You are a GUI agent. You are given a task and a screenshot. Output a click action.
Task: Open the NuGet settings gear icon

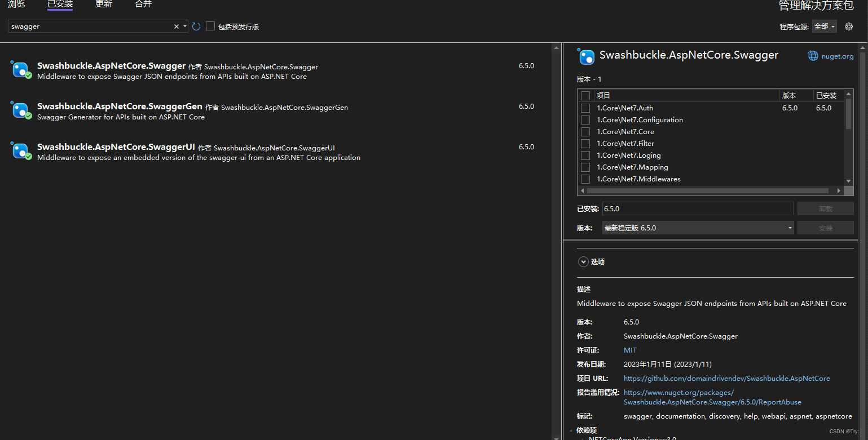(x=849, y=26)
